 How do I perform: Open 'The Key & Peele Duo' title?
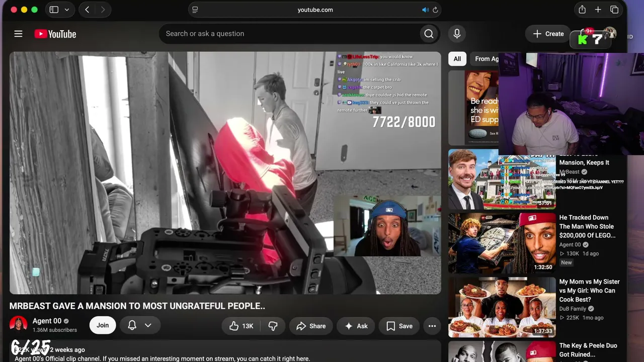pos(588,350)
